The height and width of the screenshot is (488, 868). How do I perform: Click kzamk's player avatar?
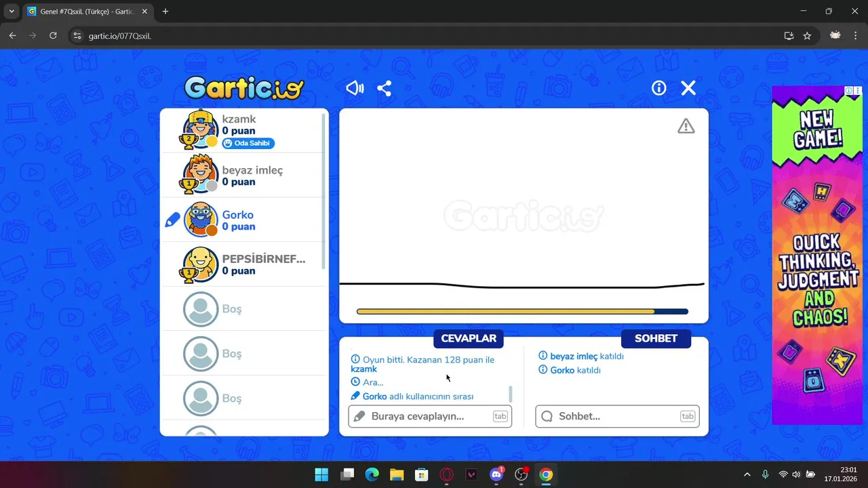[x=201, y=130]
